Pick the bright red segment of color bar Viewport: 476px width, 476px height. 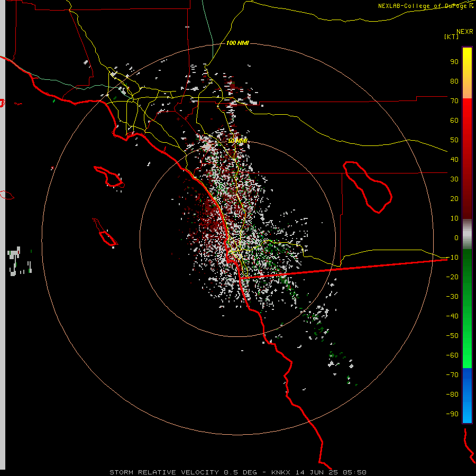tap(467, 158)
